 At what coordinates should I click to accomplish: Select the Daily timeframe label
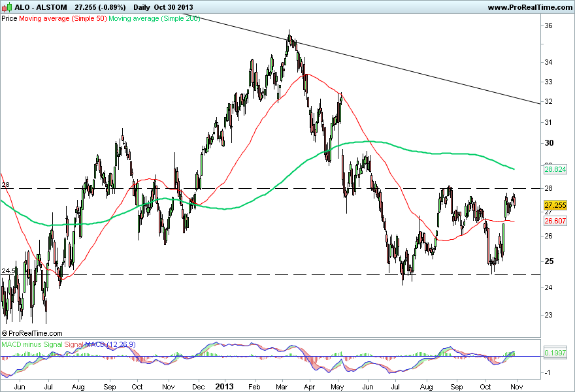tap(142, 7)
